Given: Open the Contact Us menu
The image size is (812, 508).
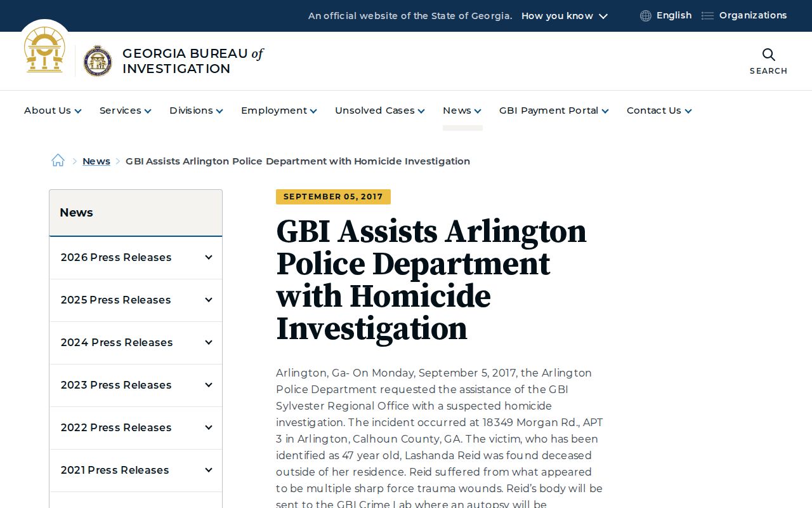Looking at the screenshot, I should point(659,110).
